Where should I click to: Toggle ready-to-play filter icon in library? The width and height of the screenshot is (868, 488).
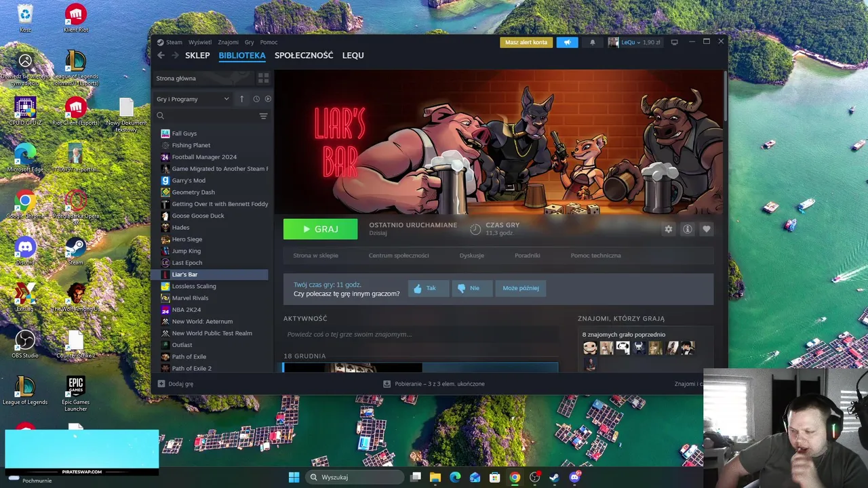[268, 99]
